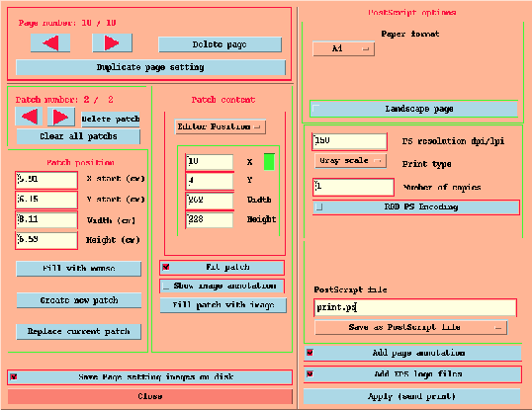Click PS resolution dpi/lpi field

[349, 141]
